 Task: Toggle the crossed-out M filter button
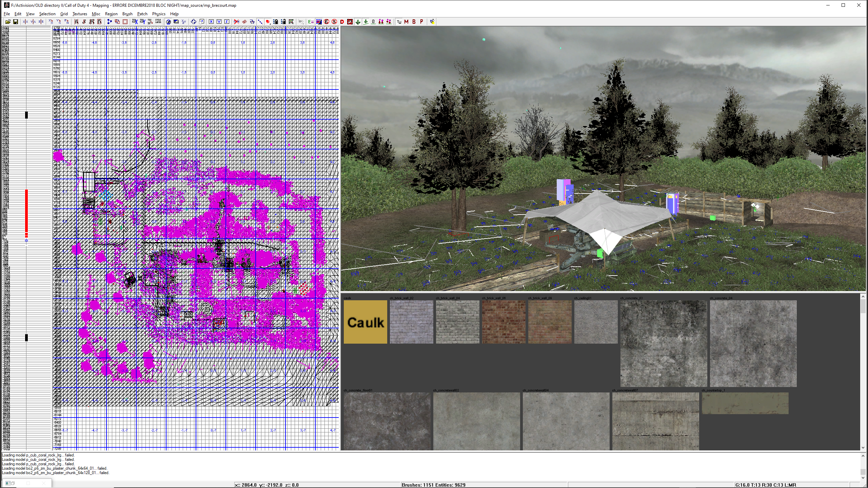coord(350,22)
